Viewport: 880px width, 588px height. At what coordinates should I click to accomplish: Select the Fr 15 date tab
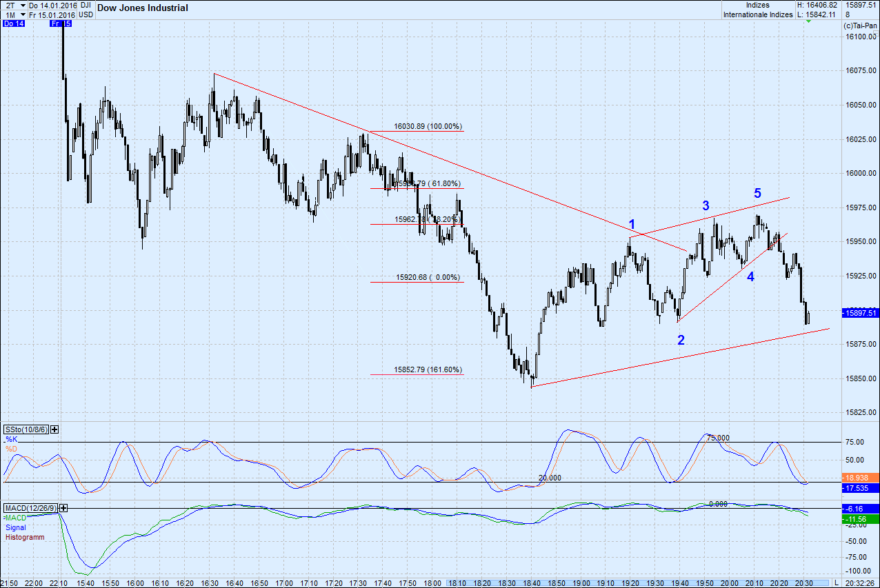[x=61, y=23]
